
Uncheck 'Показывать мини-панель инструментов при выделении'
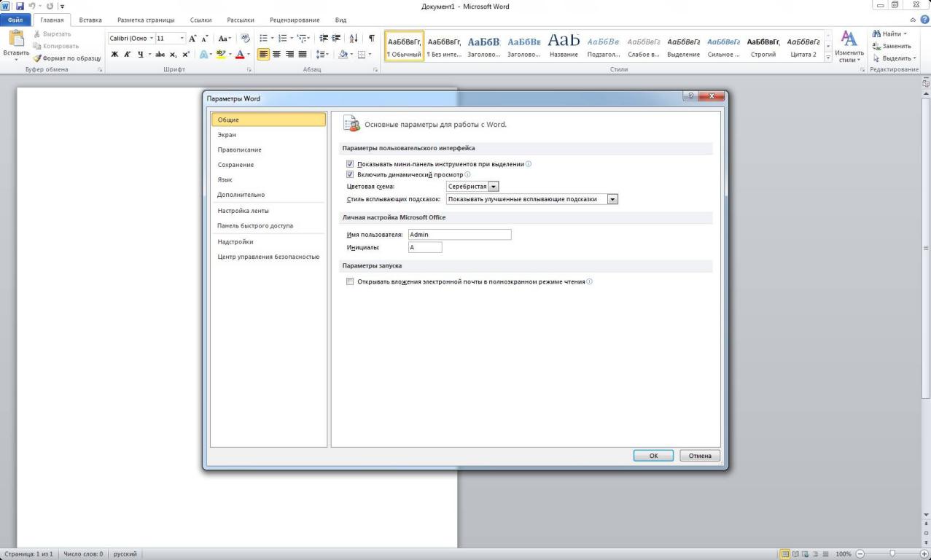pyautogui.click(x=350, y=164)
